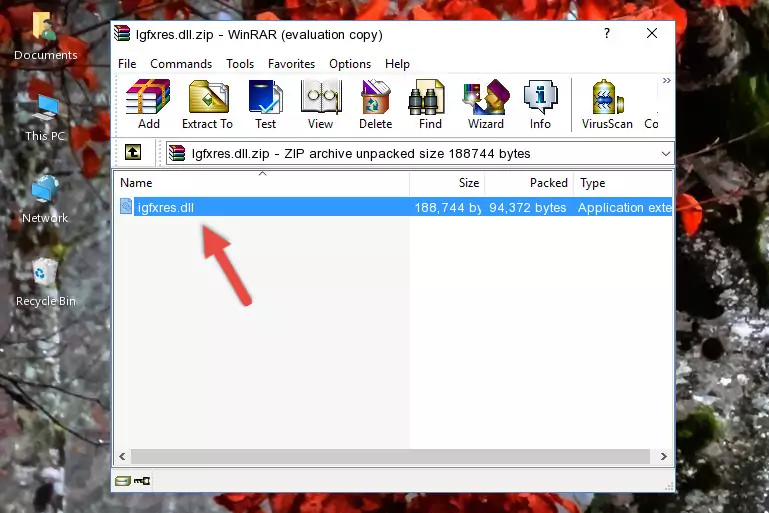Open the Help menu

tap(397, 64)
